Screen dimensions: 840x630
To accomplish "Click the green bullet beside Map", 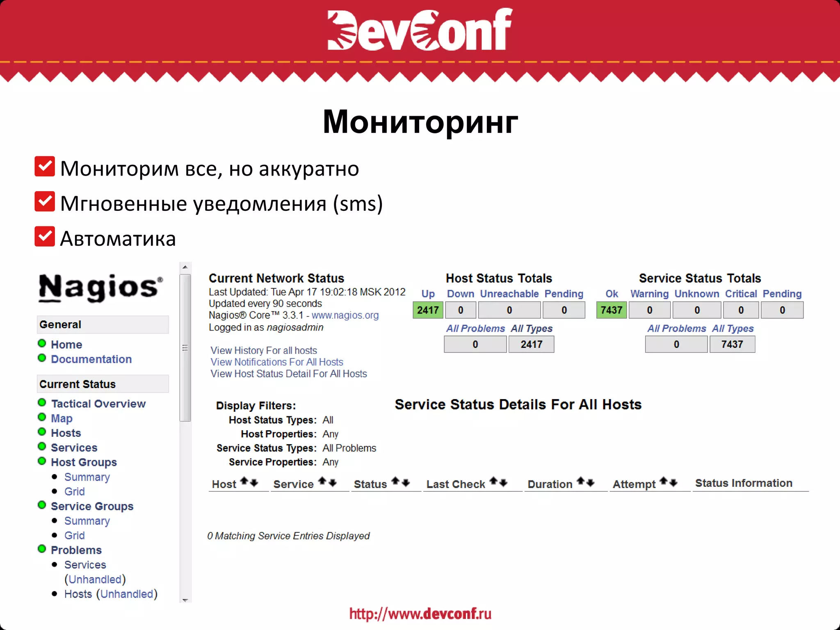I will (42, 417).
